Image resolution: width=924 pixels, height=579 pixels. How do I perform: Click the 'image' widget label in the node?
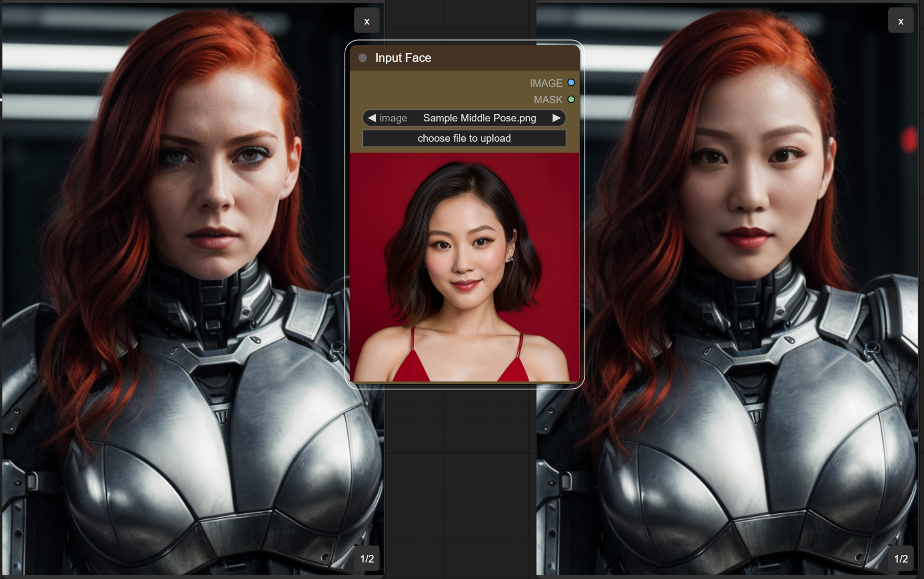[x=393, y=118]
